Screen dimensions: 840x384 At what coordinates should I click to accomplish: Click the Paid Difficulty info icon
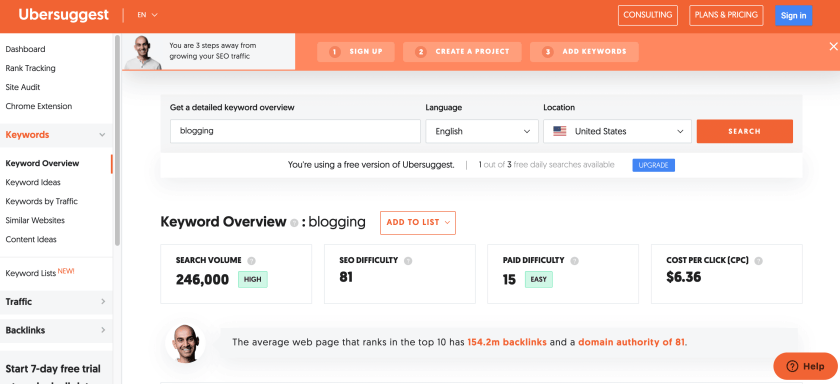coord(575,261)
